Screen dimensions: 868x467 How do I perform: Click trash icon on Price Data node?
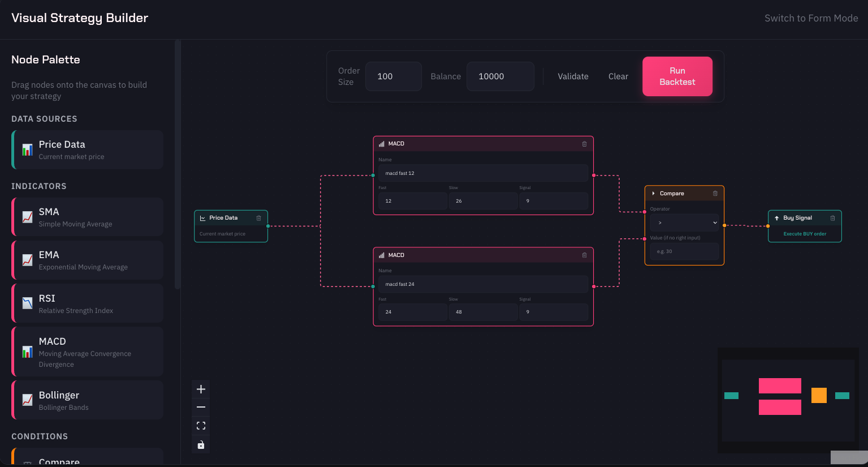click(x=258, y=218)
